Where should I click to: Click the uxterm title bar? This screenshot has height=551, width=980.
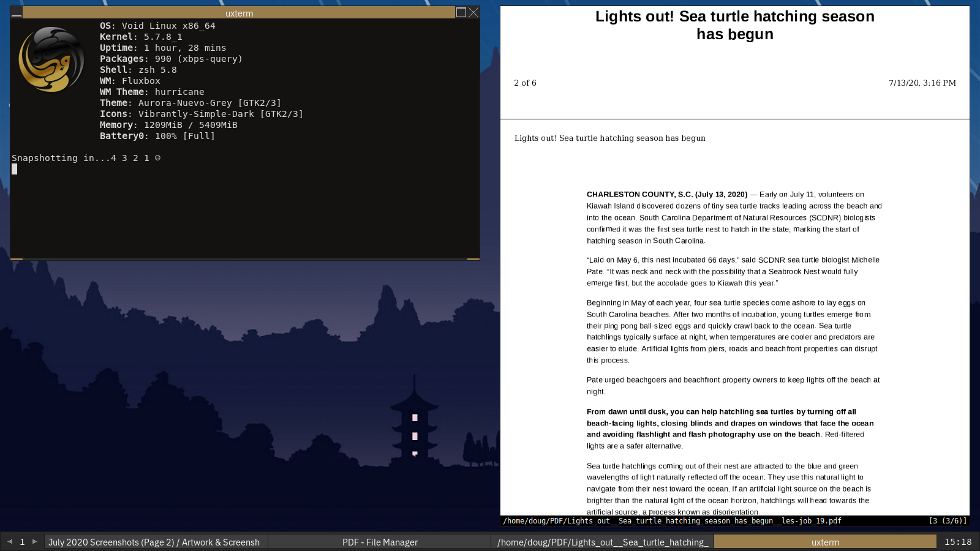pos(239,13)
